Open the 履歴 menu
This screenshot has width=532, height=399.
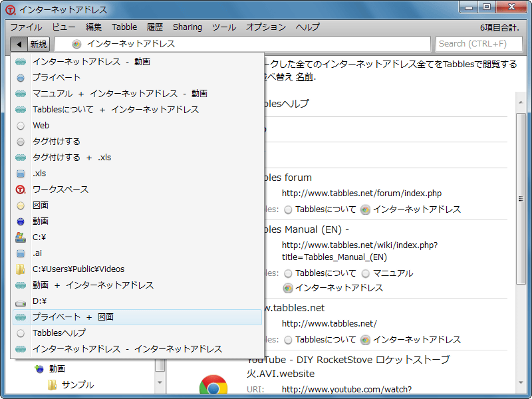coord(155,27)
